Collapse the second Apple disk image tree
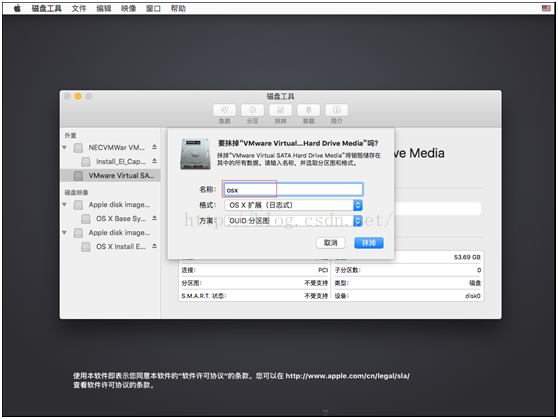 (64, 233)
